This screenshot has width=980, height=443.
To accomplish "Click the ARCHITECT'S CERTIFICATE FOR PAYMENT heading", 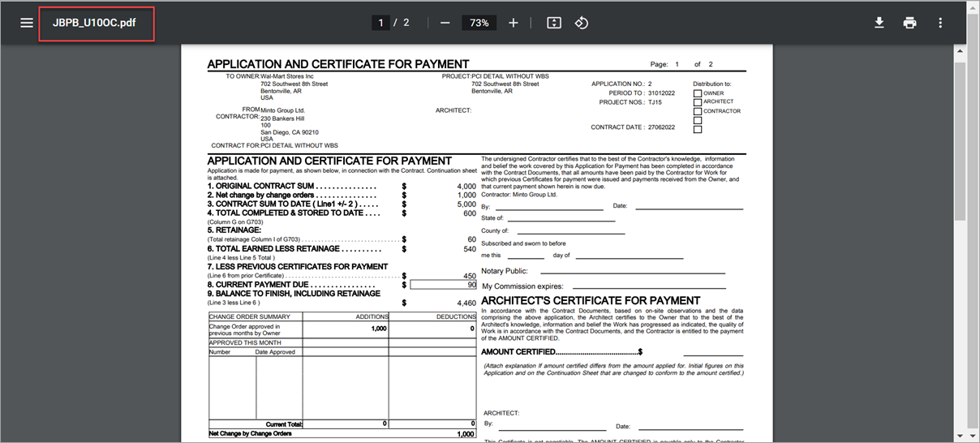I will tap(591, 300).
